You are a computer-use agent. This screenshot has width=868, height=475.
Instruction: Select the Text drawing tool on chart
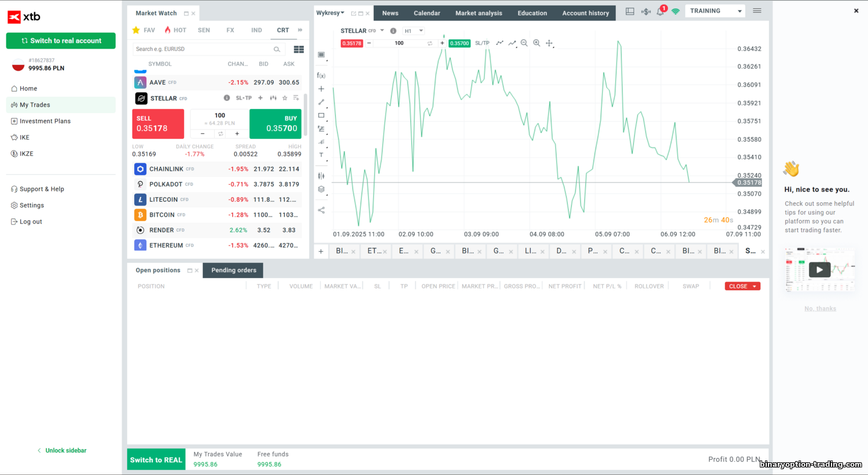(321, 155)
